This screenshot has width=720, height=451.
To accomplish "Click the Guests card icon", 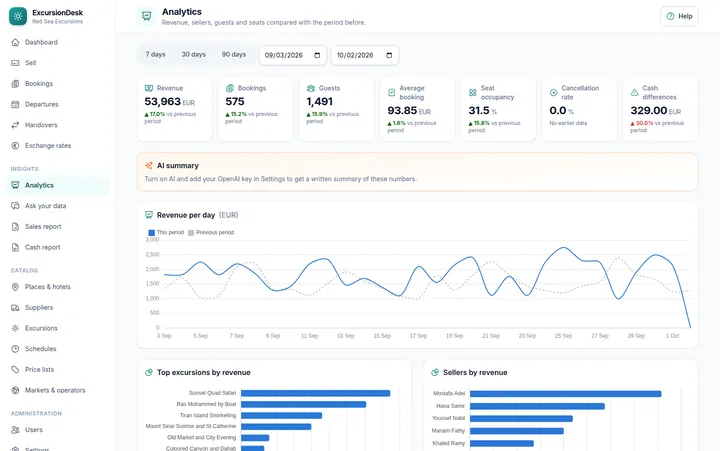I will (311, 88).
